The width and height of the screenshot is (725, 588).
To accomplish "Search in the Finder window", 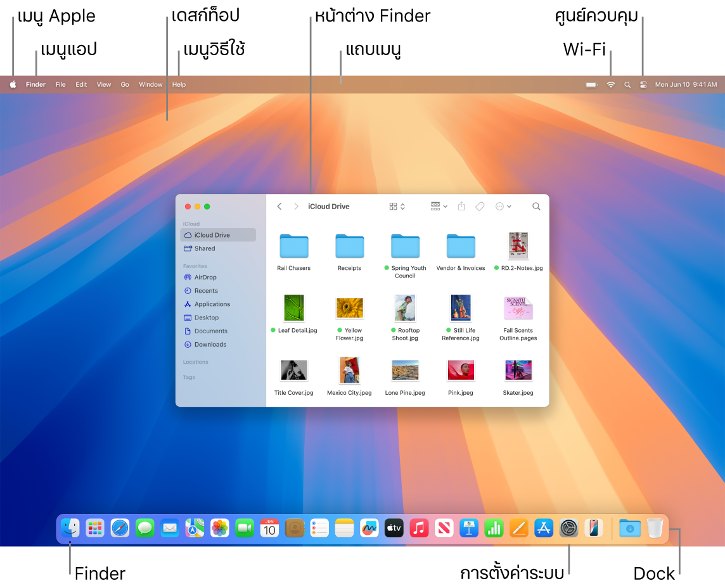I will 536,206.
